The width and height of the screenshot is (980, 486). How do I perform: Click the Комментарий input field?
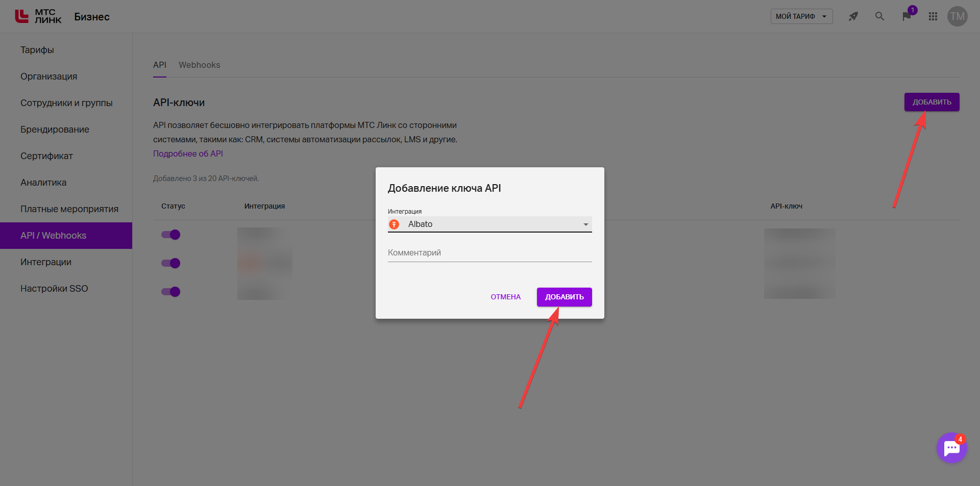(490, 253)
